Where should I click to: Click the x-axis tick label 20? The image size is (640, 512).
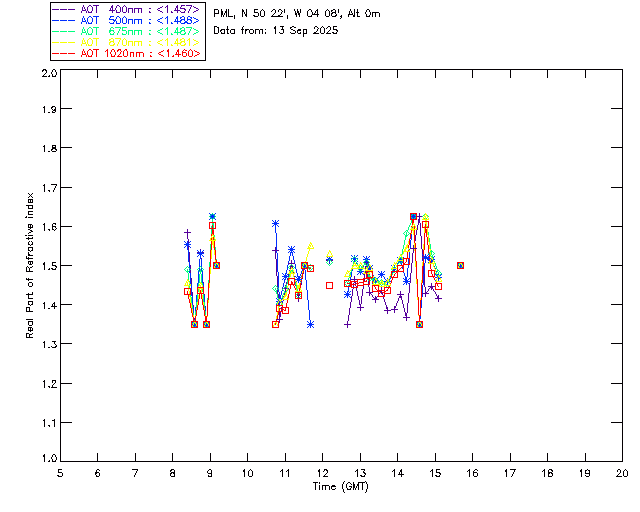[622, 473]
